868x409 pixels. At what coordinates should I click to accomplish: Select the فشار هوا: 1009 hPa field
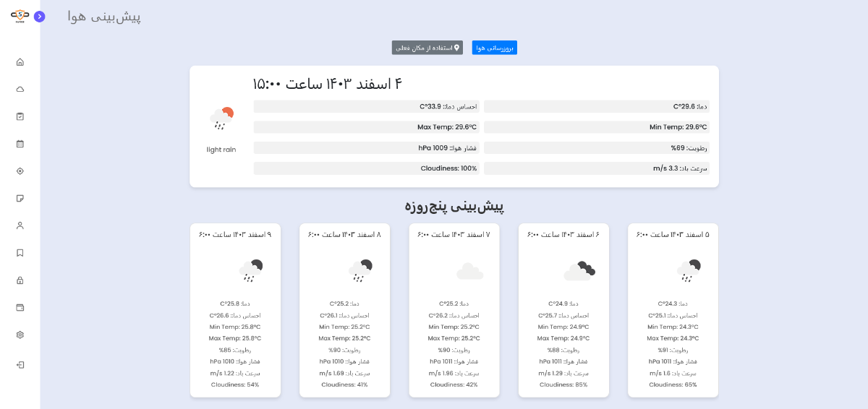click(x=366, y=147)
